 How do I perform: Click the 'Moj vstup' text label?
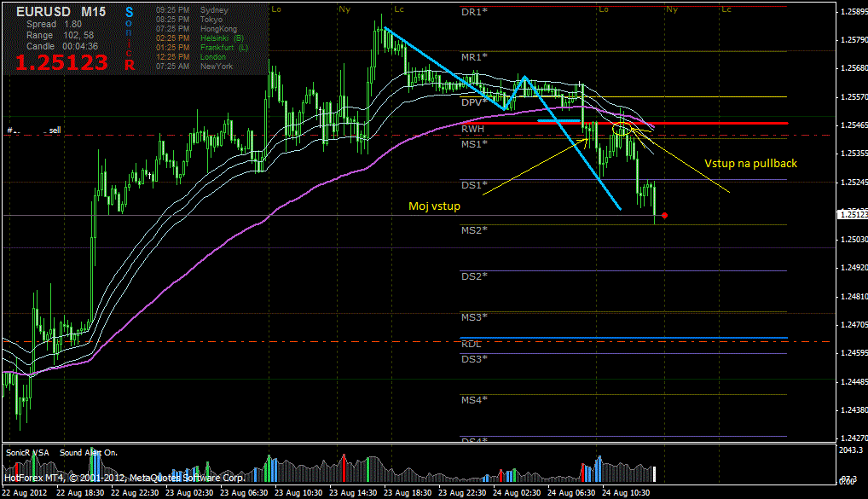pos(432,206)
